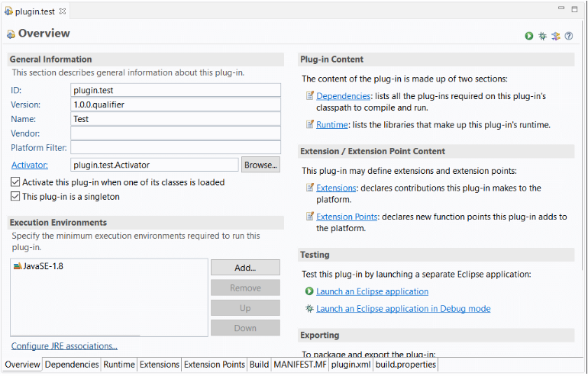The width and height of the screenshot is (588, 376).
Task: Click the Extension / Extension Point Content header
Action: point(436,151)
